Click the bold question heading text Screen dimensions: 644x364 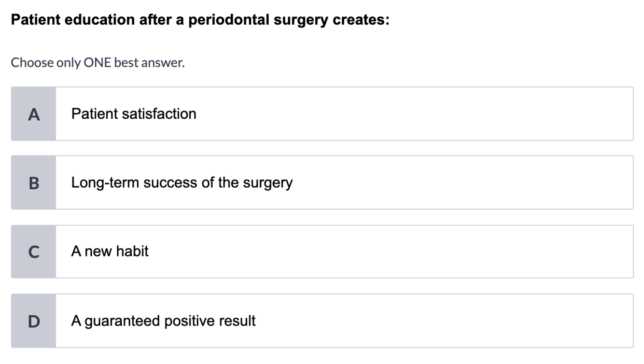click(x=200, y=20)
